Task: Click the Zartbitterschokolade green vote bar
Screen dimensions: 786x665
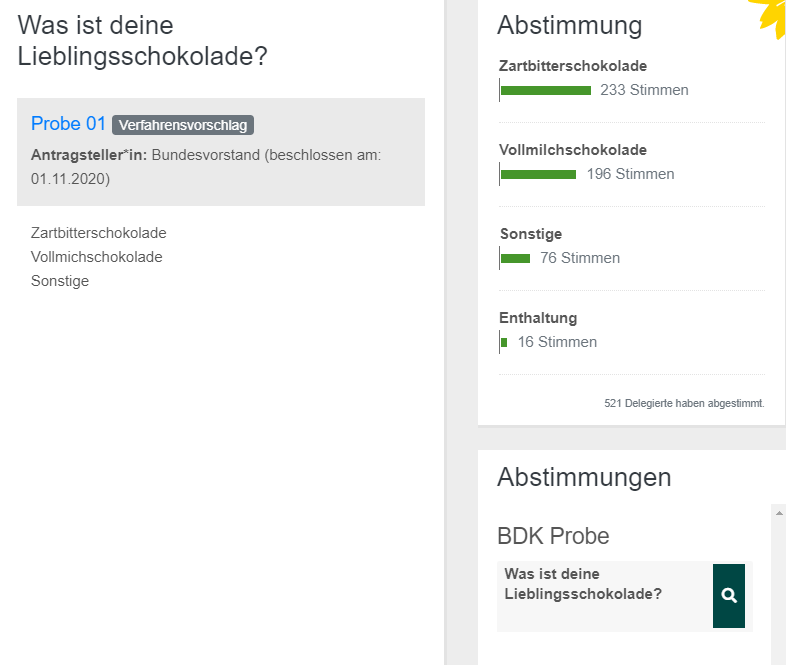Action: 546,90
